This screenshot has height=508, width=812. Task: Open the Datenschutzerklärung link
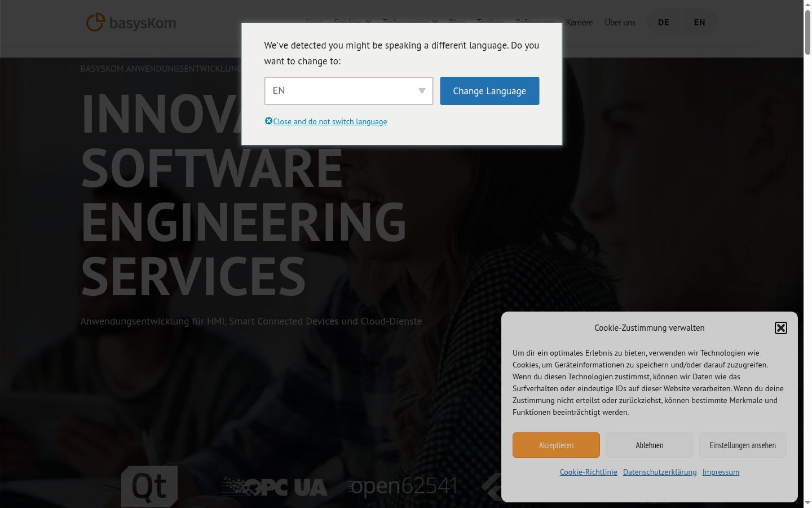coord(660,472)
